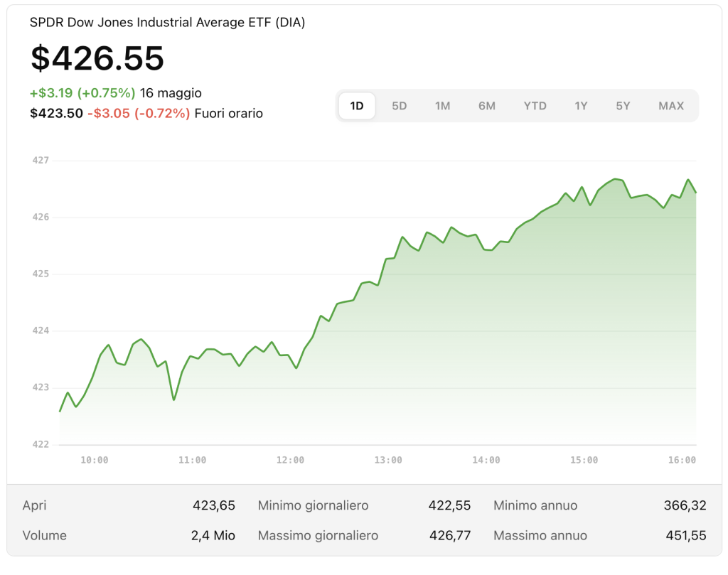The height and width of the screenshot is (575, 728).
Task: Click the -$3.05 (-0.72%) after-hours change
Action: [139, 113]
